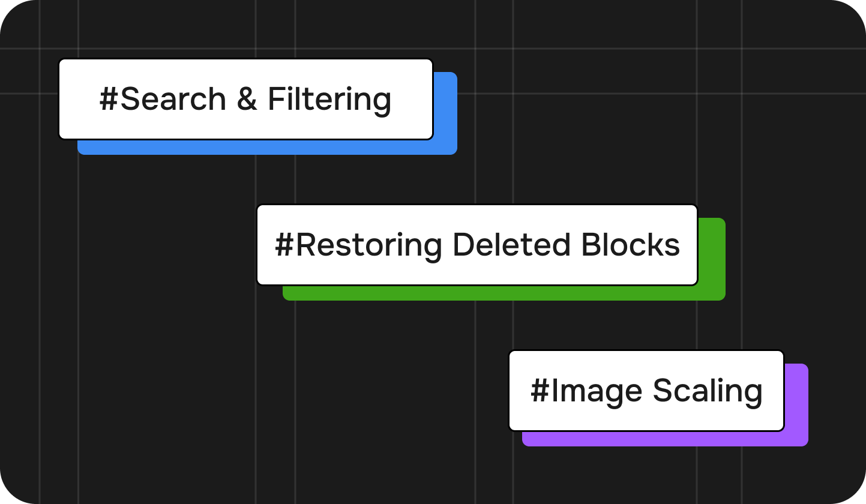This screenshot has width=866, height=504.
Task: Click the ampersand in Search & Filtering
Action: click(247, 99)
